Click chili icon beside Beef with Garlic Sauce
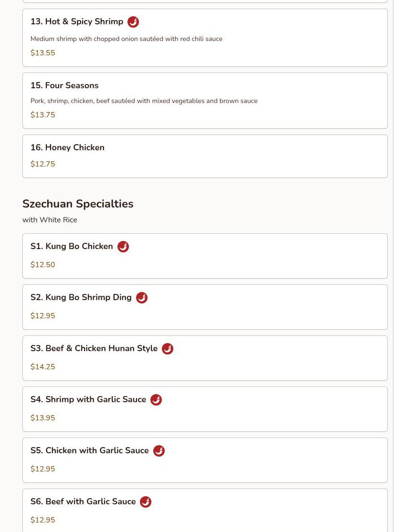Image resolution: width=403 pixels, height=532 pixels. tap(146, 502)
